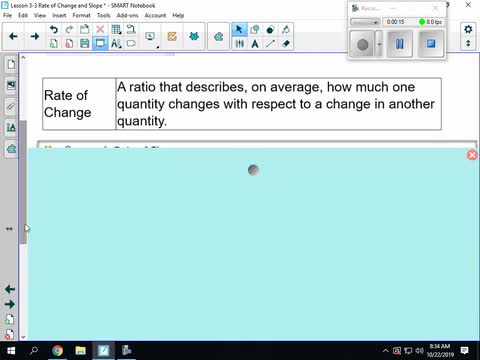Click sidebar add page icon

10,319
